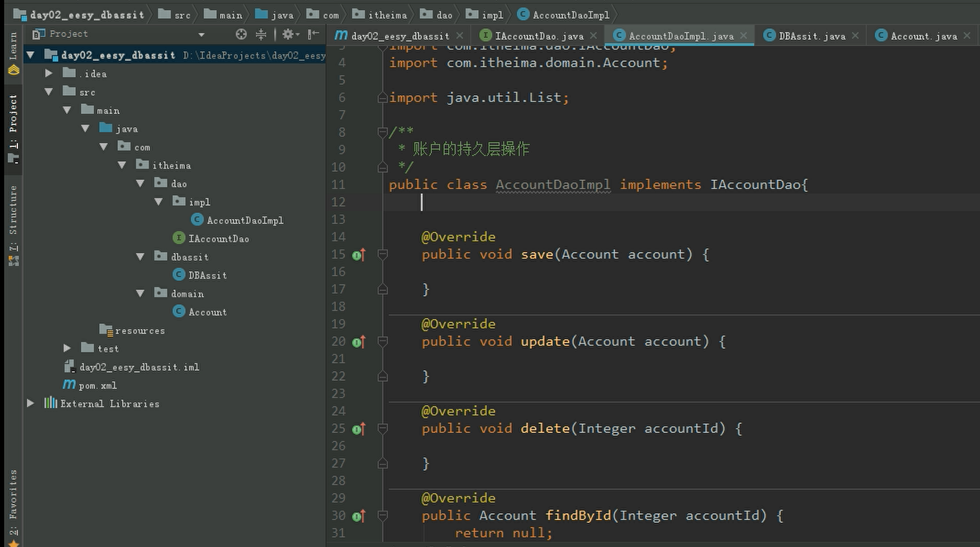Click dao breadcrumb in navigation bar

pos(436,14)
